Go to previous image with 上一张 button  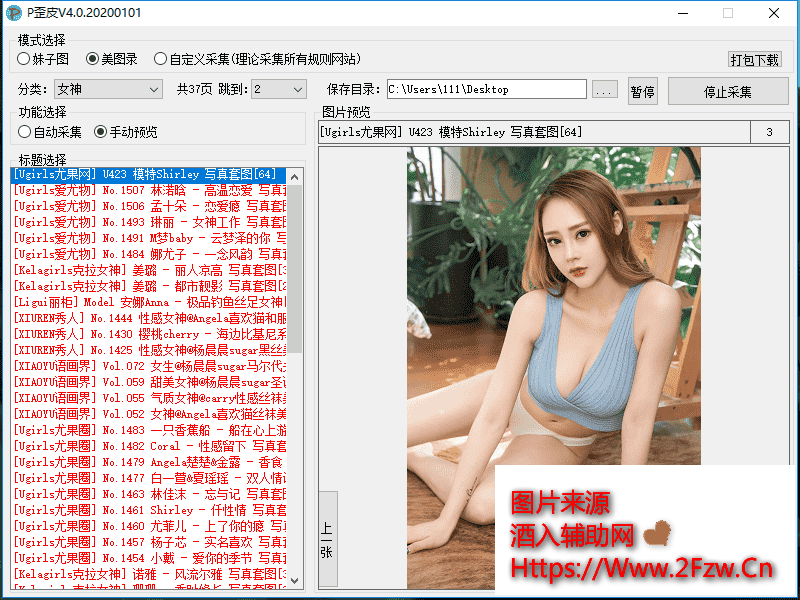point(328,539)
